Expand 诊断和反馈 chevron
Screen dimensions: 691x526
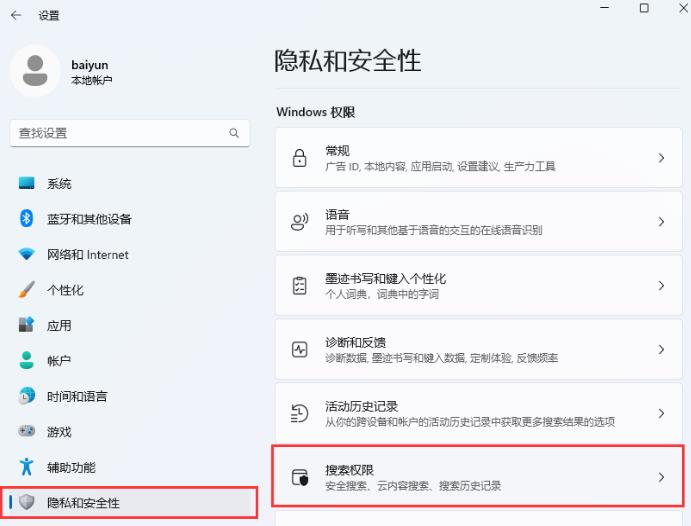[x=661, y=349]
